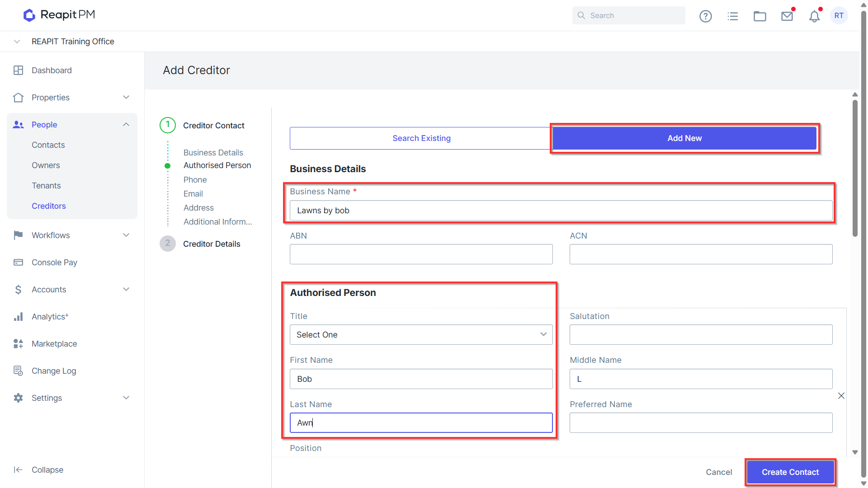
Task: Open the mail inbox icon
Action: click(787, 16)
